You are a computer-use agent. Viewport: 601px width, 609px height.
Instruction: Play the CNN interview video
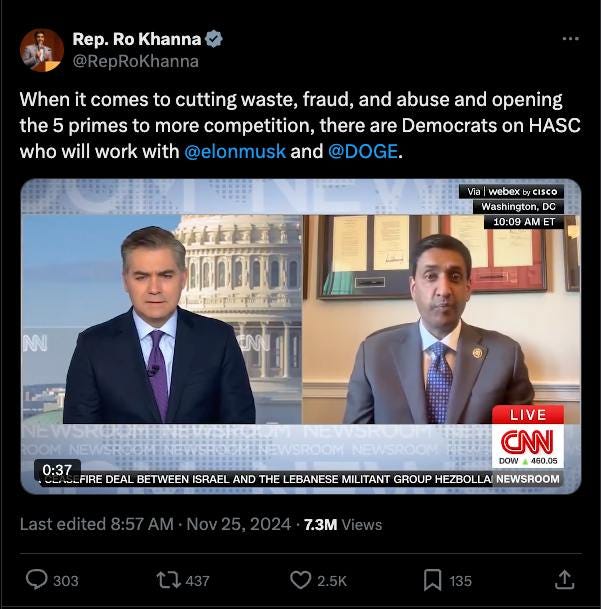pyautogui.click(x=301, y=336)
